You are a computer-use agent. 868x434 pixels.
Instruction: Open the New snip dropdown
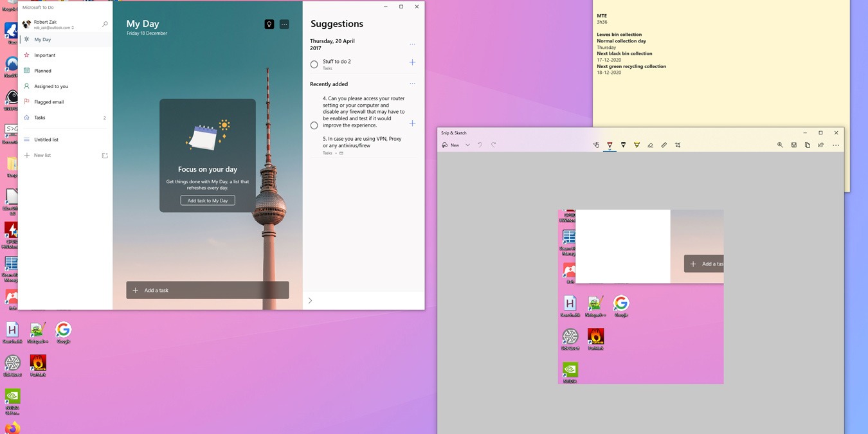point(467,145)
